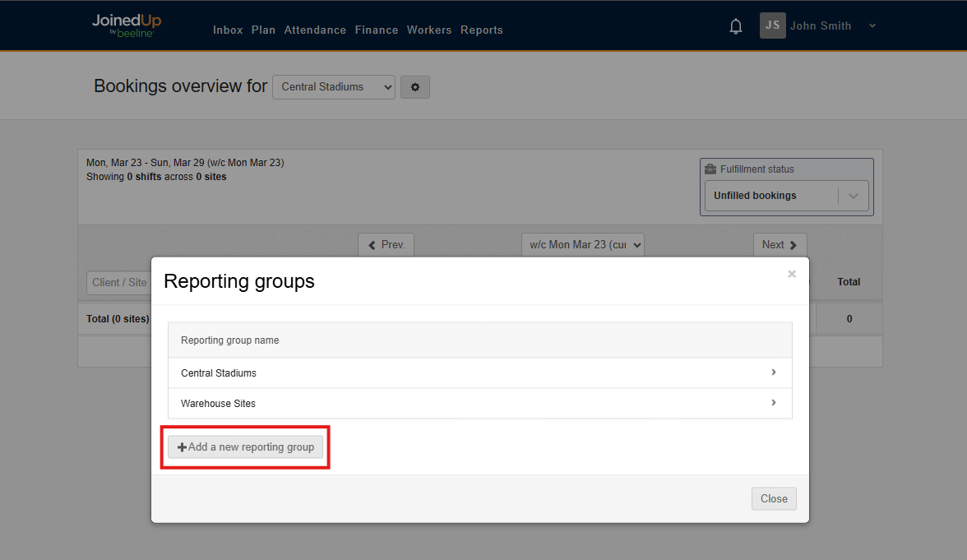The width and height of the screenshot is (967, 560).
Task: Click Add a new reporting group
Action: coord(245,447)
